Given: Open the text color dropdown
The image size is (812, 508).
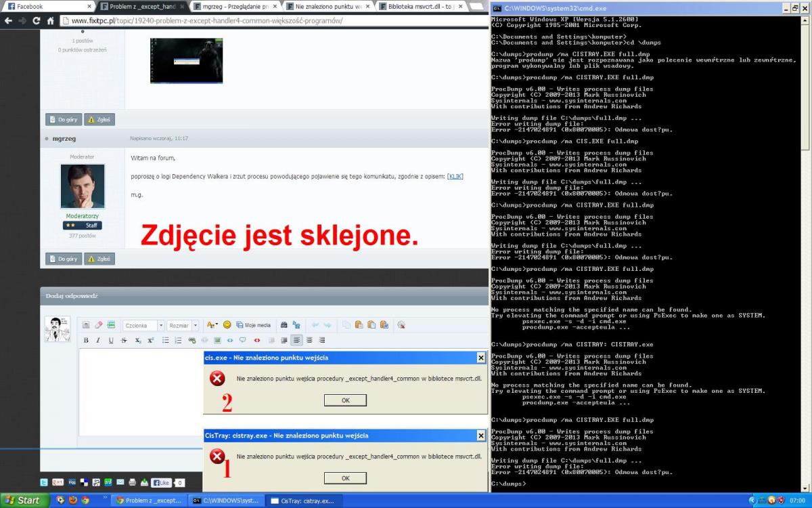Looking at the screenshot, I should tap(212, 325).
